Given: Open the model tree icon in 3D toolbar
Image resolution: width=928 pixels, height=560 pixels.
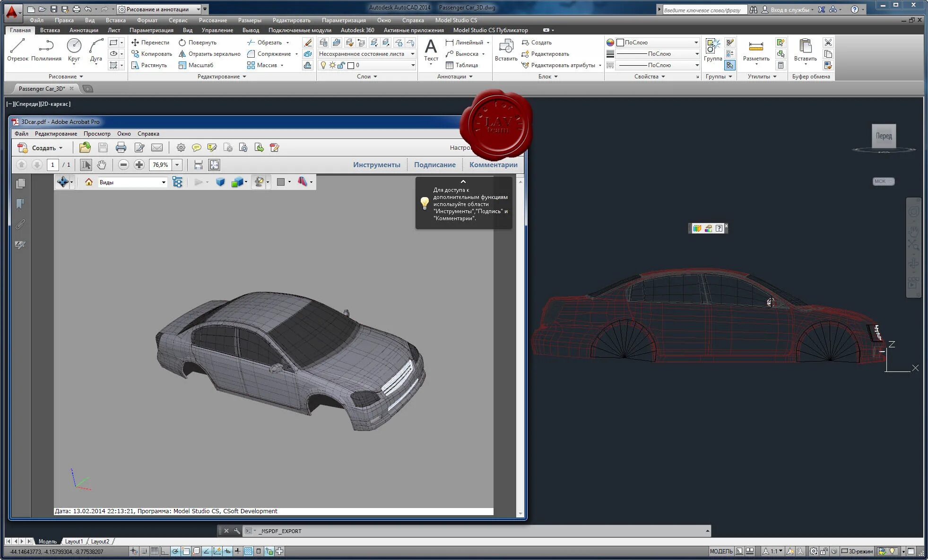Looking at the screenshot, I should pos(177,182).
